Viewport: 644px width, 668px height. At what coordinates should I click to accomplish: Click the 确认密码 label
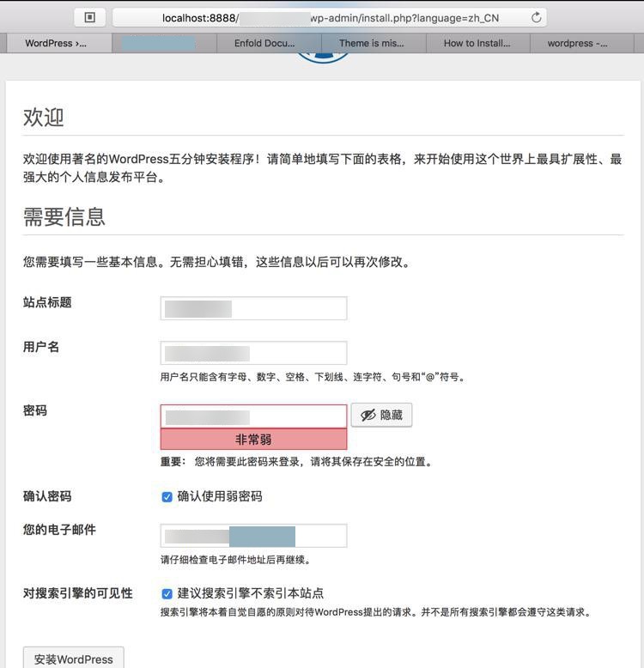(x=47, y=496)
